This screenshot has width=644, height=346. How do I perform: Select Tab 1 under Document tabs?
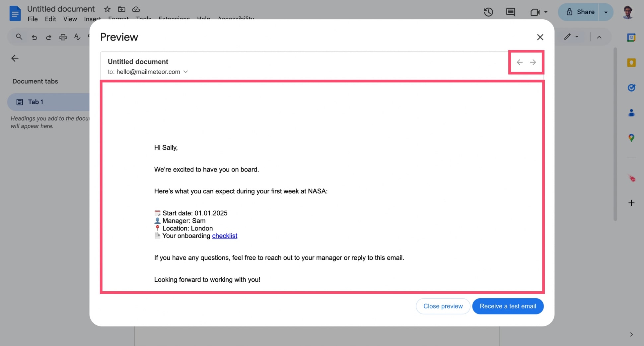pyautogui.click(x=35, y=102)
